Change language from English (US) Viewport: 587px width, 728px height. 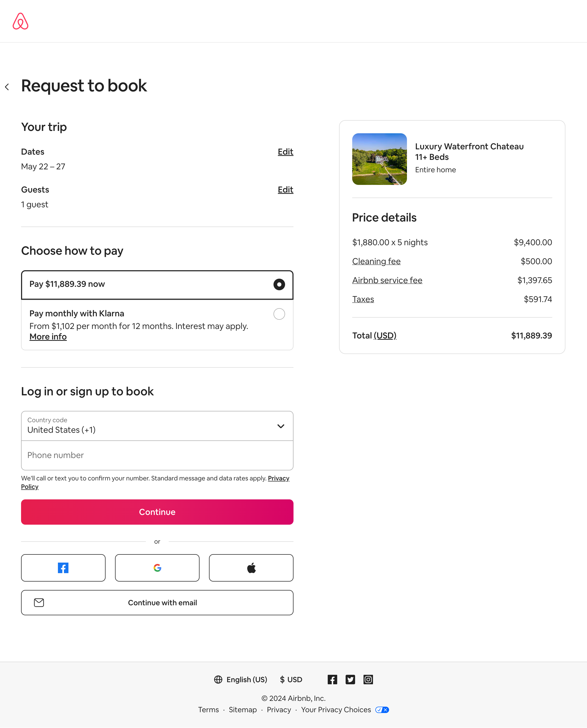point(241,679)
